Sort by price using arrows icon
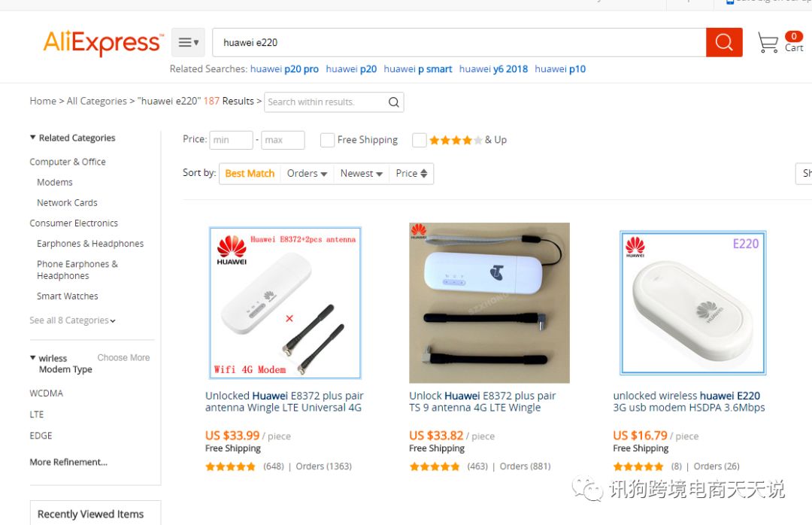Viewport: 812px width, 525px height. coord(424,174)
